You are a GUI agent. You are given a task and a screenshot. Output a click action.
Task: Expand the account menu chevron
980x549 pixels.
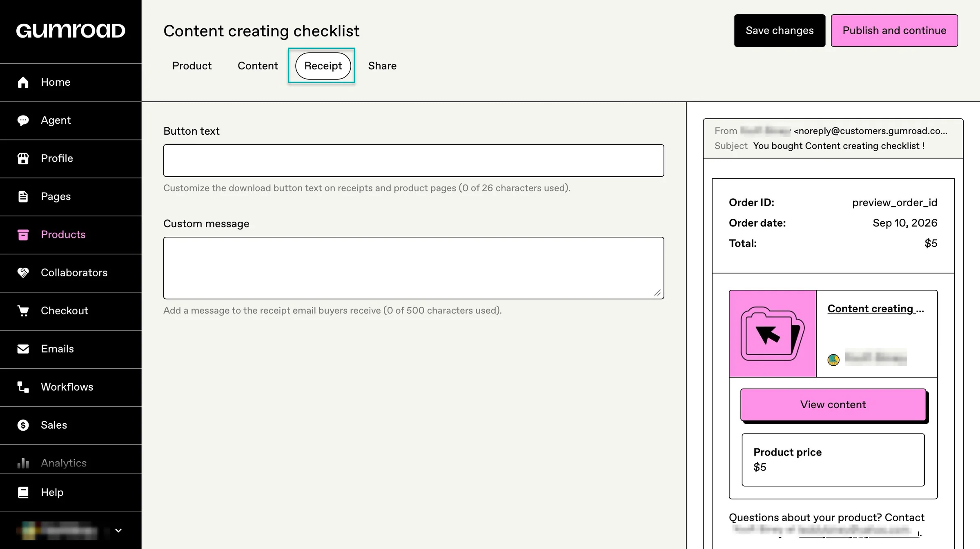(x=118, y=531)
